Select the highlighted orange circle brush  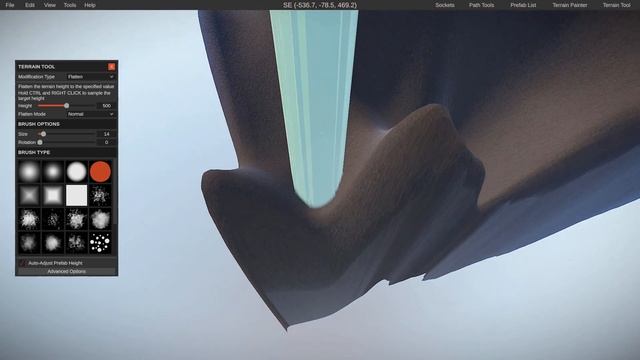pyautogui.click(x=100, y=171)
